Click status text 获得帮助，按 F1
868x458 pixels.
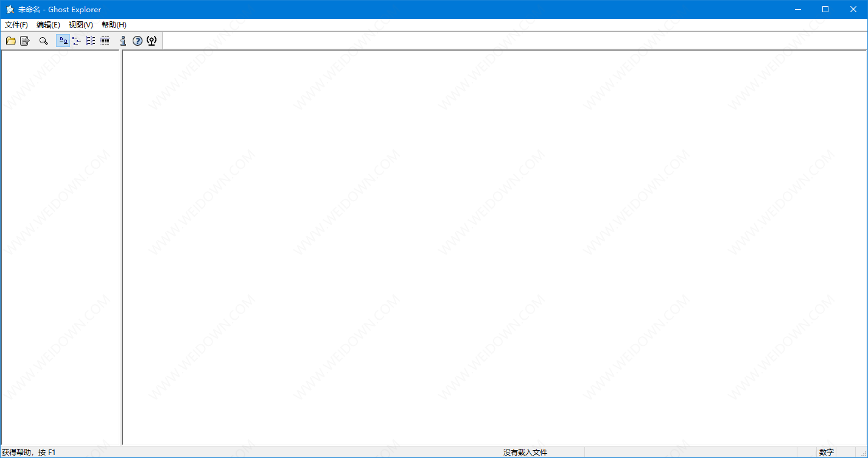(x=29, y=453)
